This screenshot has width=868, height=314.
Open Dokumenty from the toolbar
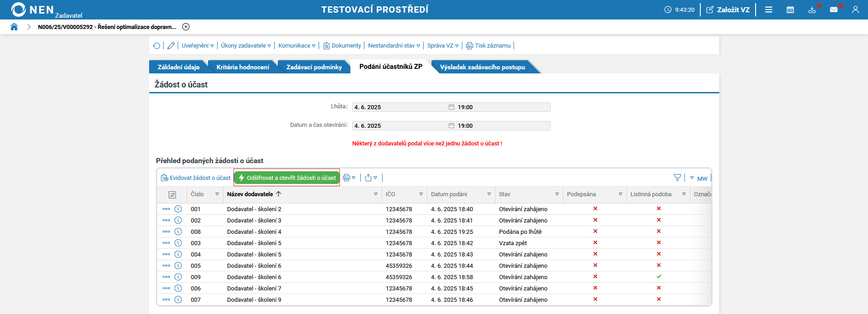(342, 46)
